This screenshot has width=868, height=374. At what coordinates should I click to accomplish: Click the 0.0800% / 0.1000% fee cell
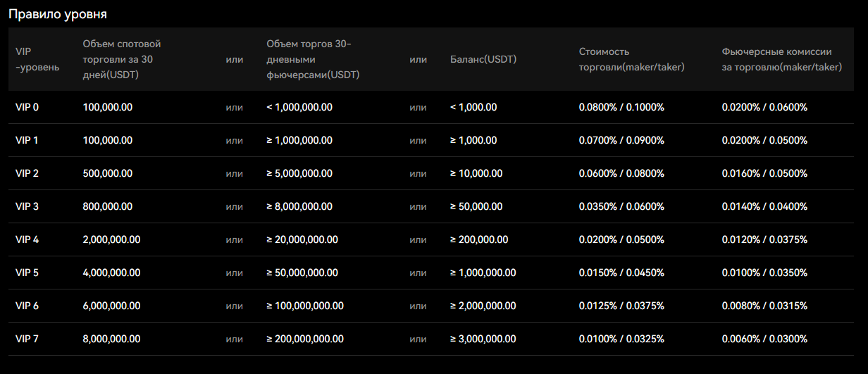click(x=621, y=107)
